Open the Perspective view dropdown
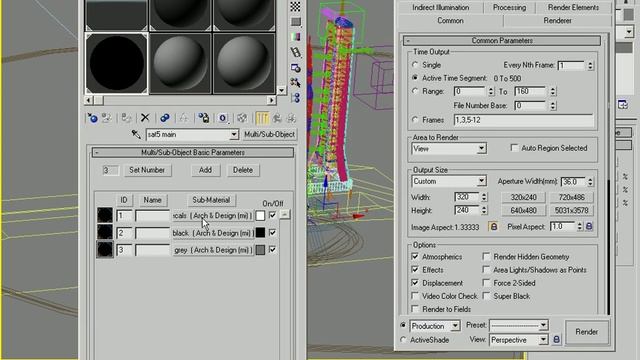This screenshot has height=360, width=640. point(543,340)
